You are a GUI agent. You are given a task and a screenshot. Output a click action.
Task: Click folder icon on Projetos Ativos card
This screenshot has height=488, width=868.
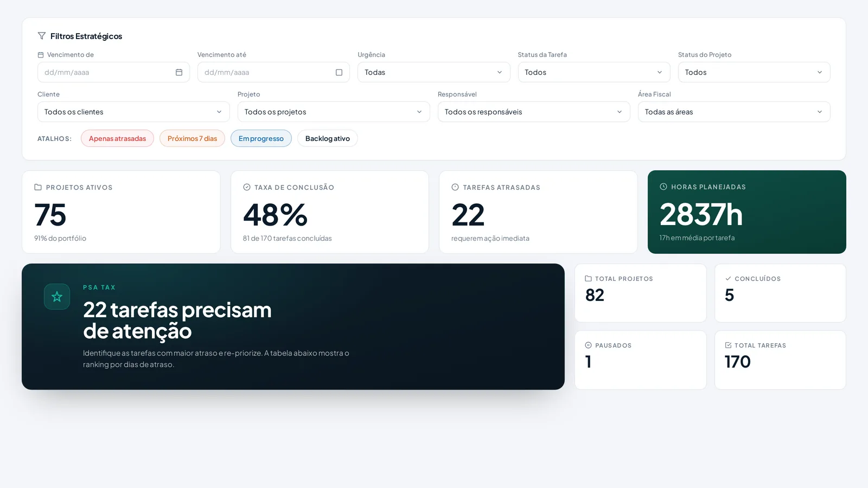click(x=38, y=187)
